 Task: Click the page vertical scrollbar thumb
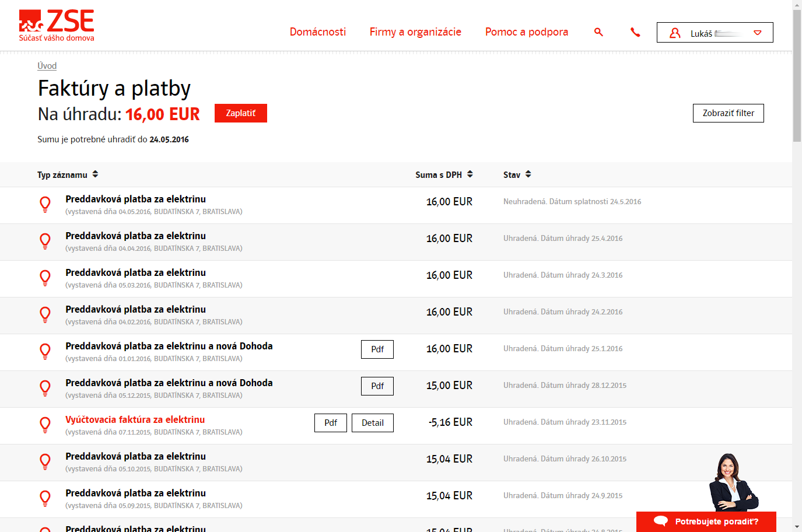click(x=797, y=75)
